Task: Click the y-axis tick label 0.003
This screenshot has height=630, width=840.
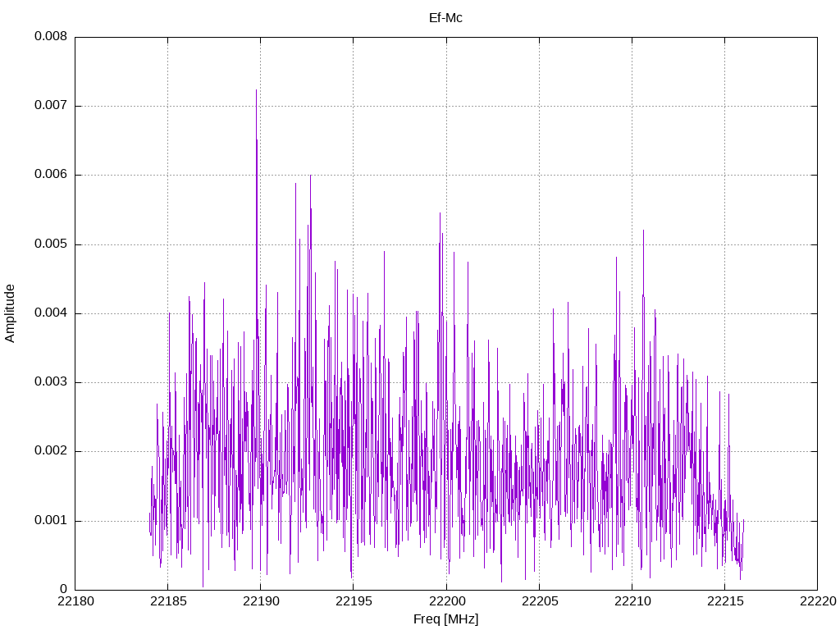Action: 51,382
